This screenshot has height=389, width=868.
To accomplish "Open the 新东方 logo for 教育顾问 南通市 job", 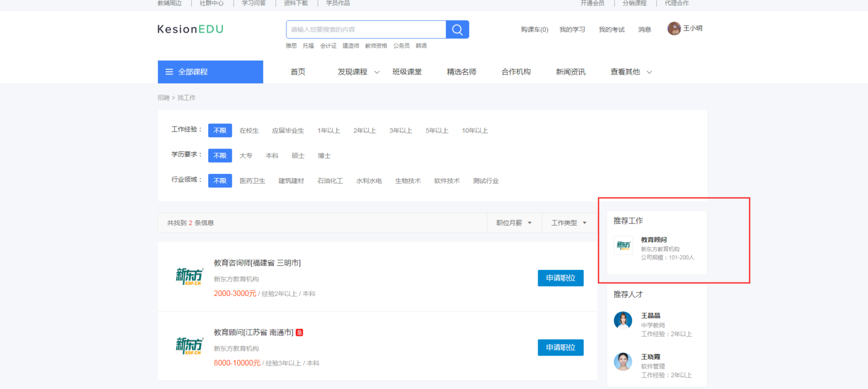I will click(x=189, y=346).
